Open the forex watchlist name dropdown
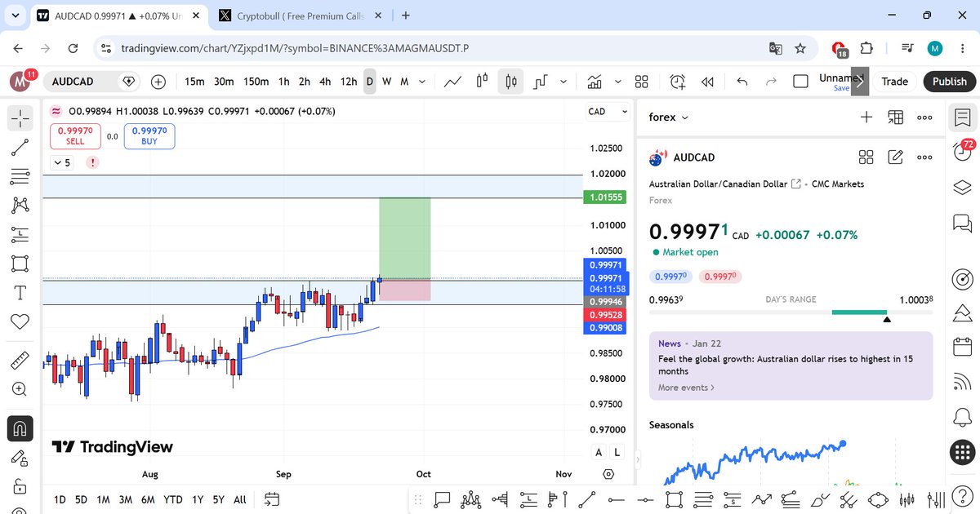 [669, 117]
